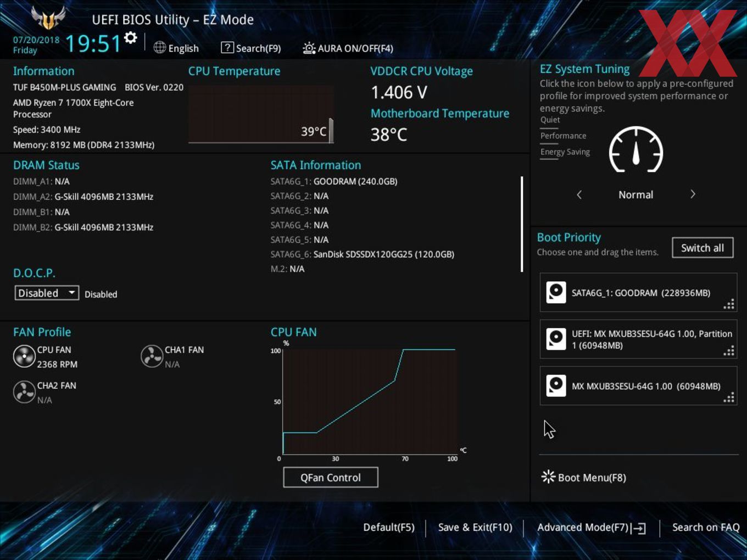This screenshot has height=560, width=747.
Task: Click the globe language icon
Action: pyautogui.click(x=159, y=48)
